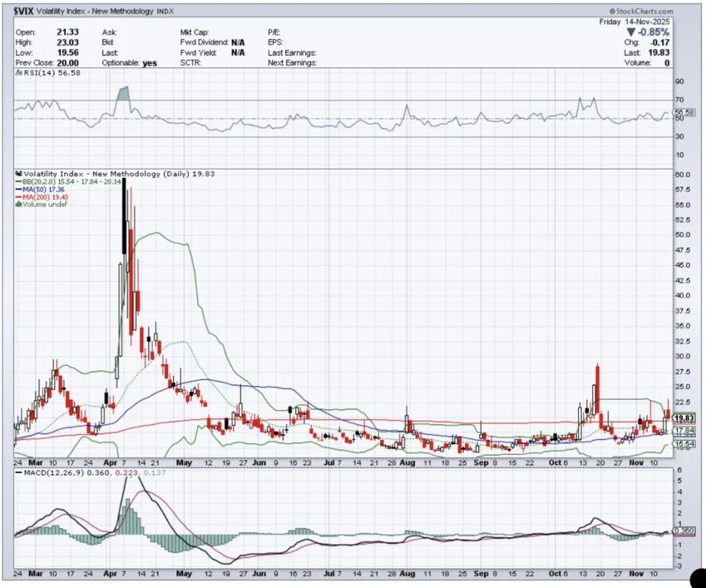This screenshot has width=706, height=588.
Task: Click the Optionable value 'yes'
Action: 150,63
